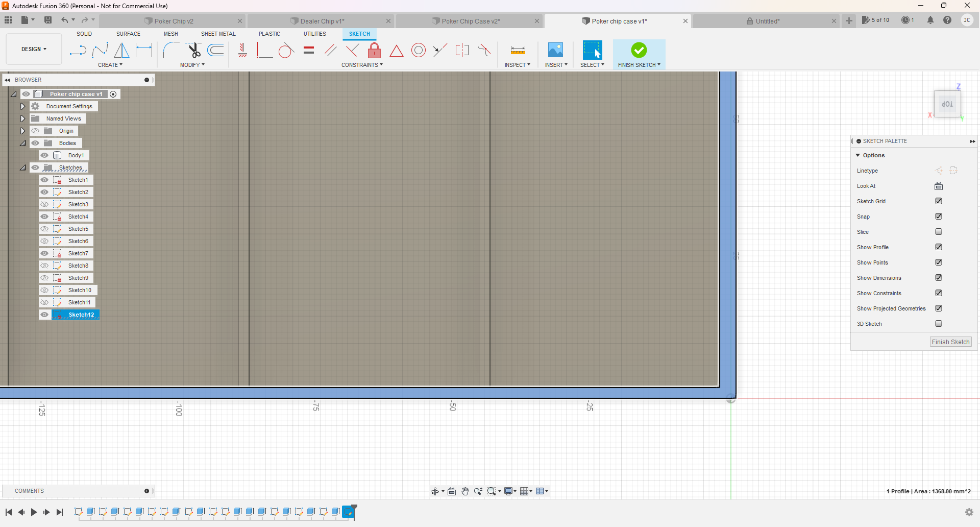The width and height of the screenshot is (980, 527).
Task: Jump to timeline beginning
Action: coord(9,512)
